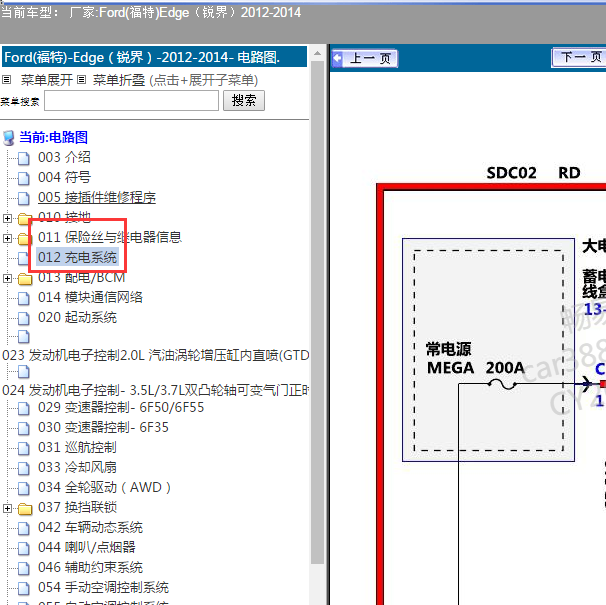Screen dimensions: 606x605
Task: Open 046 辅助约束系统 page
Action: tap(90, 568)
